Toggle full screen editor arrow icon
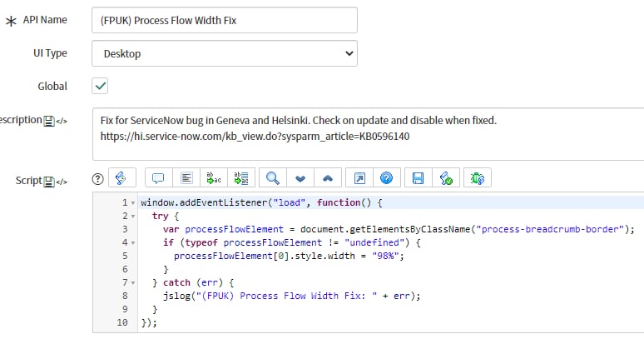Image resolution: width=644 pixels, height=339 pixels. 359,178
